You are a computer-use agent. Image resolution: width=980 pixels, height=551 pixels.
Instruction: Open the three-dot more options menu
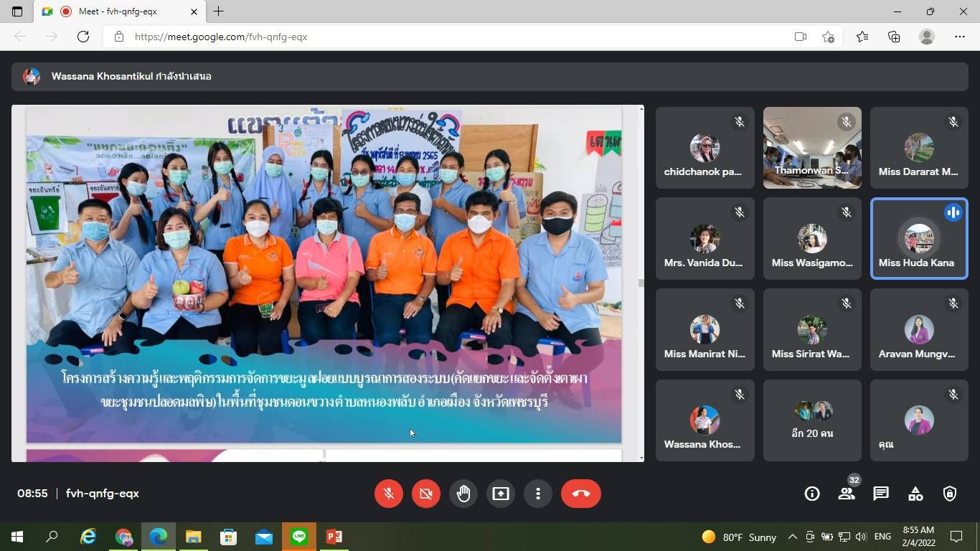coord(538,494)
